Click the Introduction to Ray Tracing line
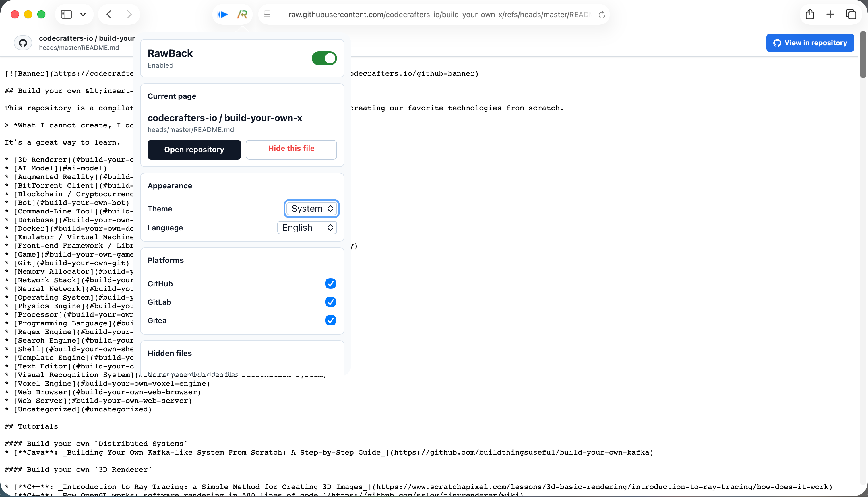Viewport: 868px width, 497px height. 418,487
